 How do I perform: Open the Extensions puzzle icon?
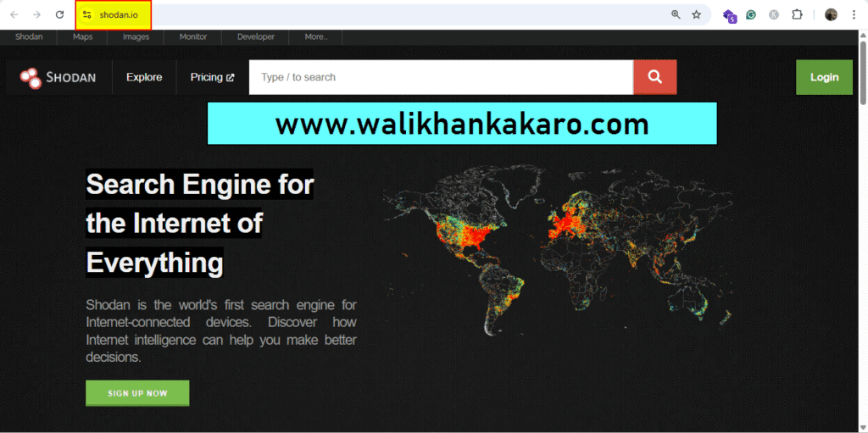pos(797,15)
